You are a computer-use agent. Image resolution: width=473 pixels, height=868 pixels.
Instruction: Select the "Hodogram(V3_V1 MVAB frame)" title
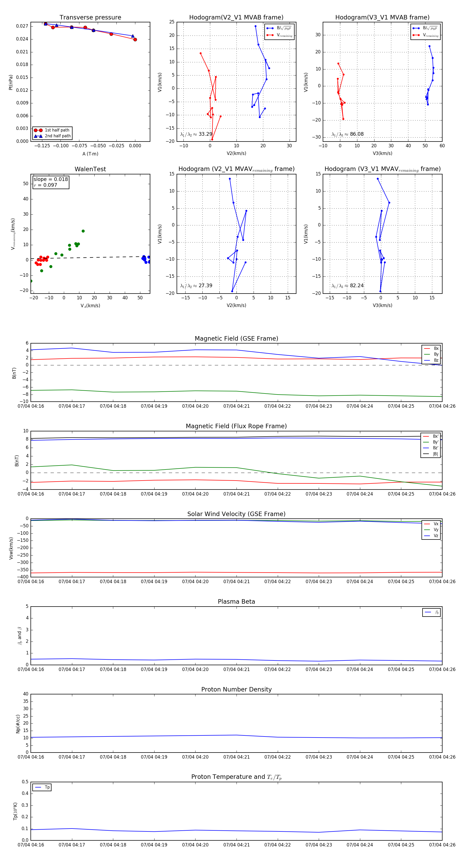[382, 18]
